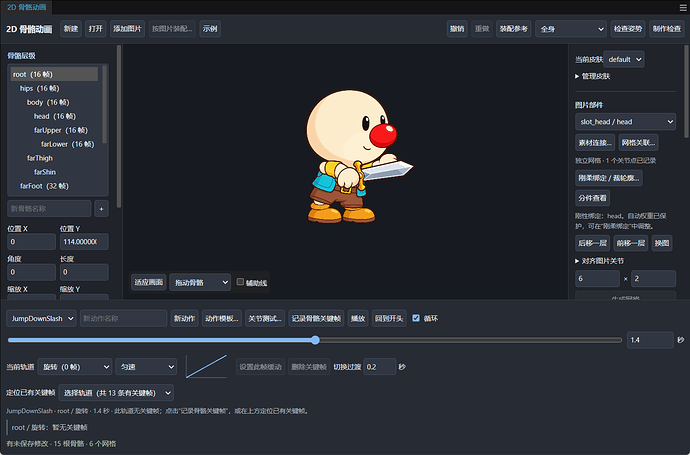Click the 前移一层 button

pos(631,243)
